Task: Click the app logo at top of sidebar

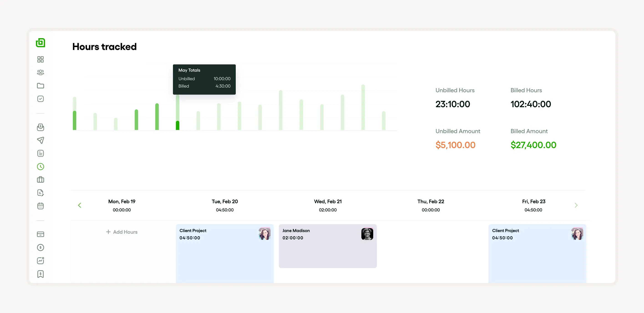Action: point(40,42)
